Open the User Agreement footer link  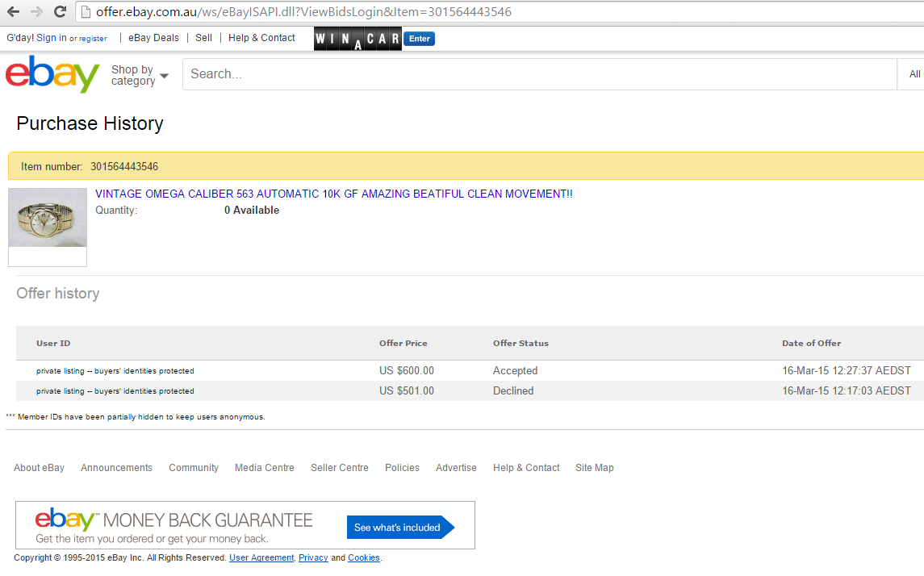click(x=261, y=558)
